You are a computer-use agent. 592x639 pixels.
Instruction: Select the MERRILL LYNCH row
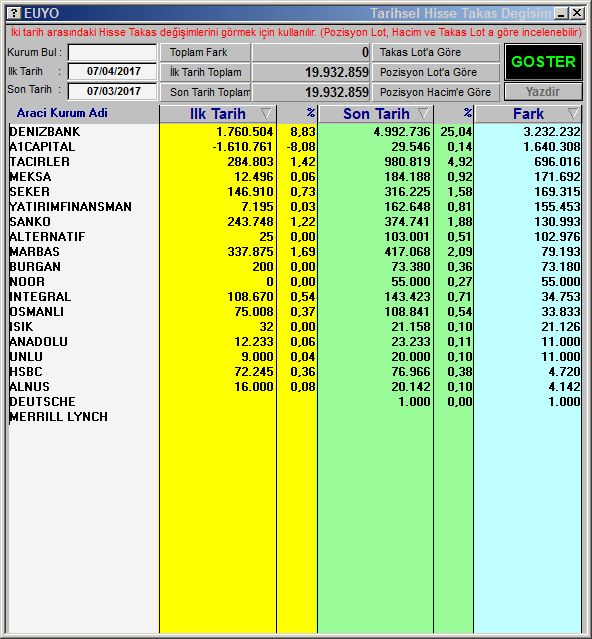coord(295,417)
